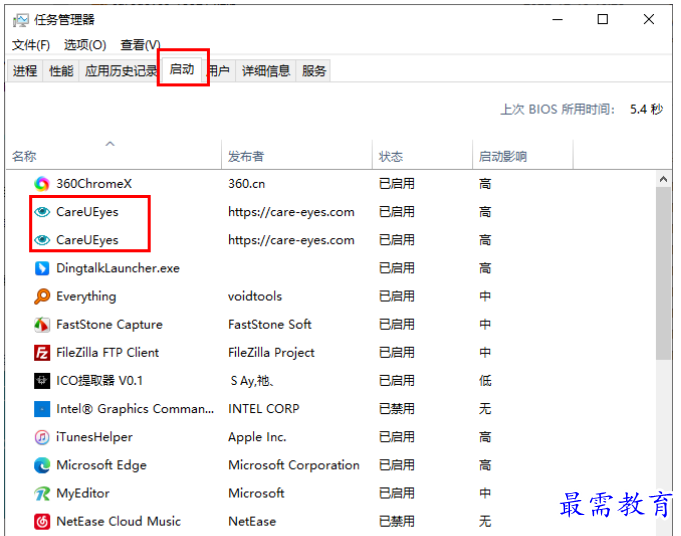681x536 pixels.
Task: Click publisher Microsoft Corporation
Action: click(294, 465)
